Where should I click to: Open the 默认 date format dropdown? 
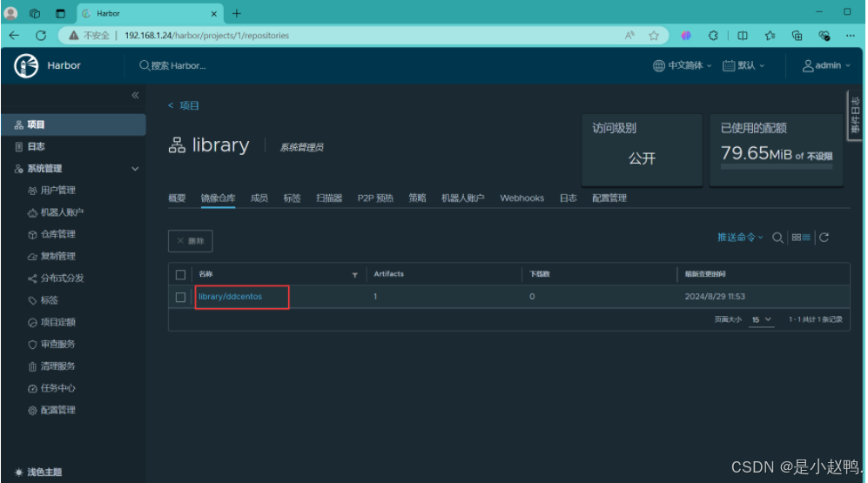tap(744, 66)
